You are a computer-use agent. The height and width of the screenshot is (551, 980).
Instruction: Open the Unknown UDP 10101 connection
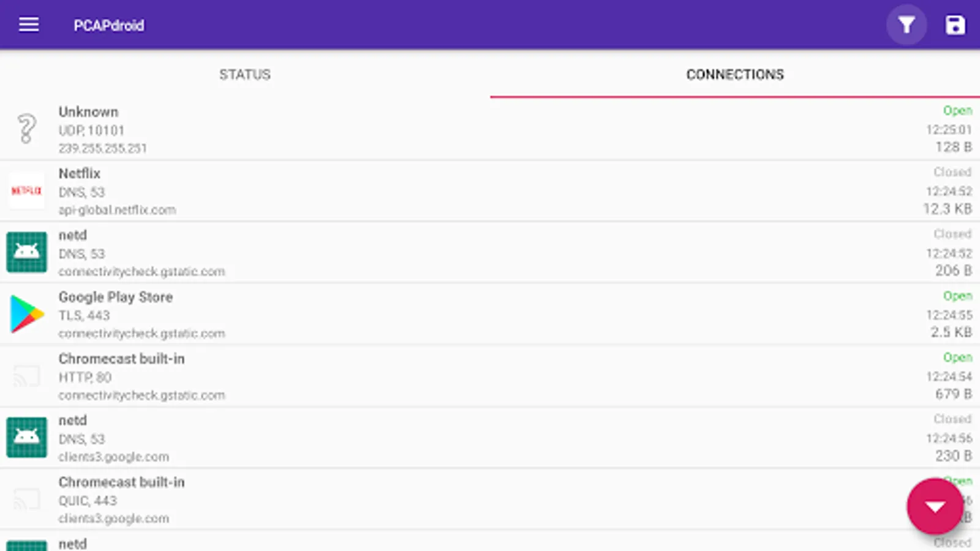point(429,129)
